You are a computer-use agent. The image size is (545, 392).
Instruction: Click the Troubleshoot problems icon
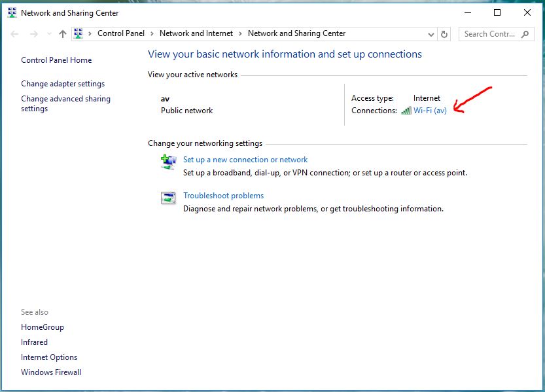(x=168, y=198)
